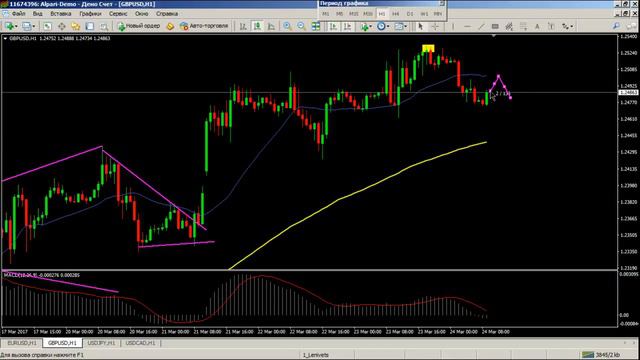Open the Графики menu
Screen dimensions: 640x360
(x=90, y=13)
